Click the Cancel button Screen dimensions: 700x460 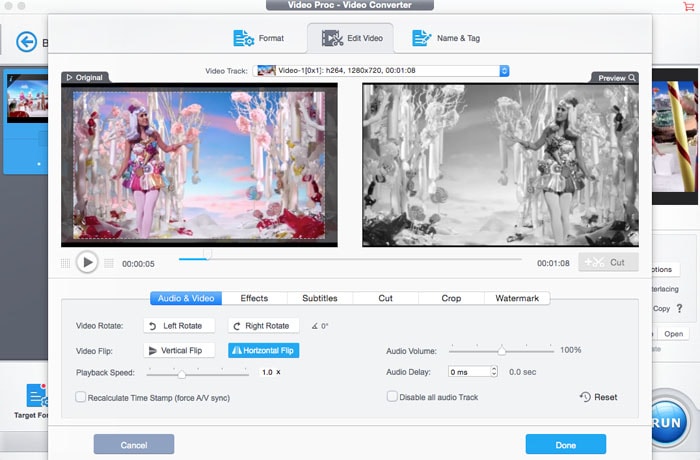click(x=134, y=445)
